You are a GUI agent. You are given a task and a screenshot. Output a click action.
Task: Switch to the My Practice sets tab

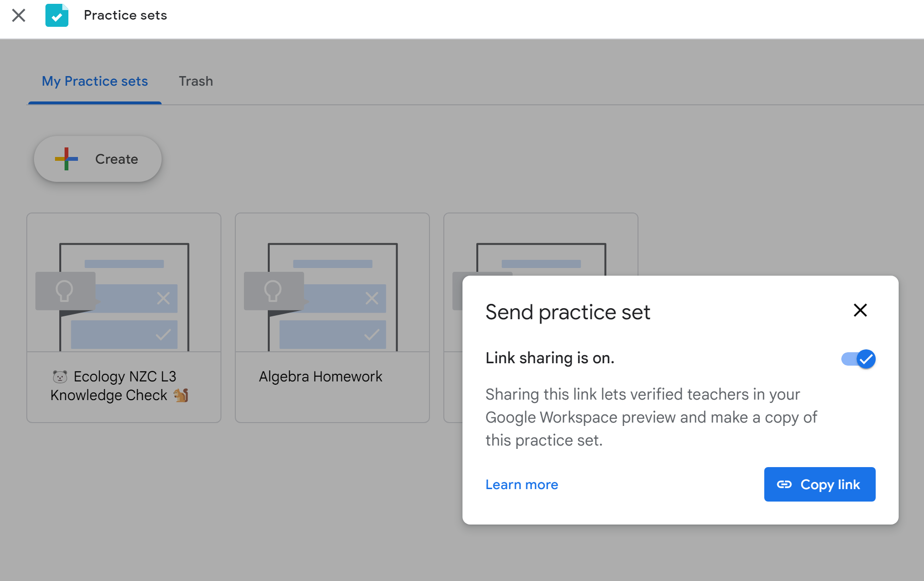(x=95, y=81)
